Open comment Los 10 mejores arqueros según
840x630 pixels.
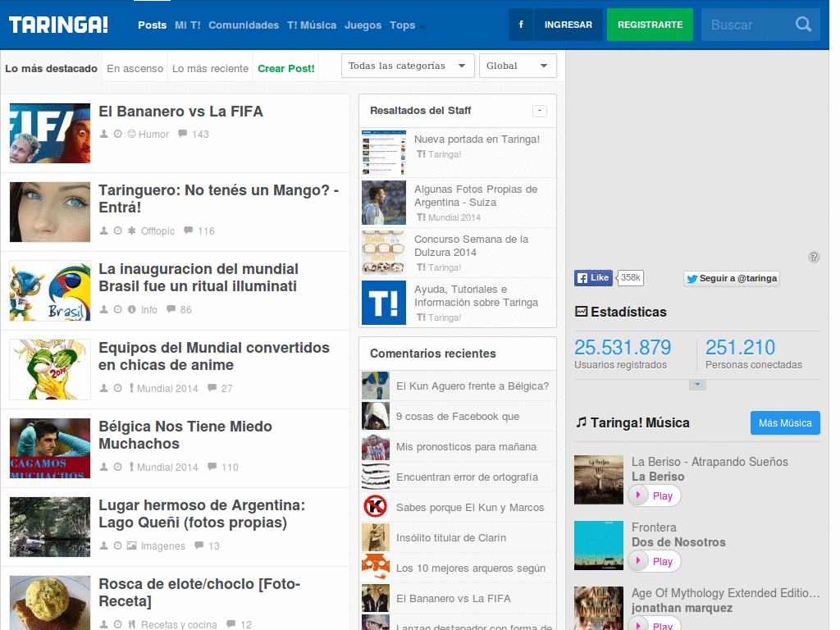click(471, 568)
